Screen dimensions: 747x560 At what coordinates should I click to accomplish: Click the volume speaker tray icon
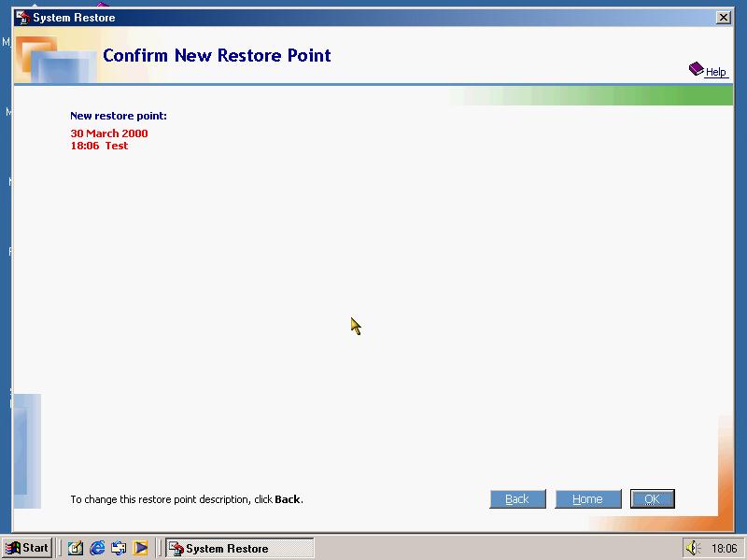pos(692,548)
